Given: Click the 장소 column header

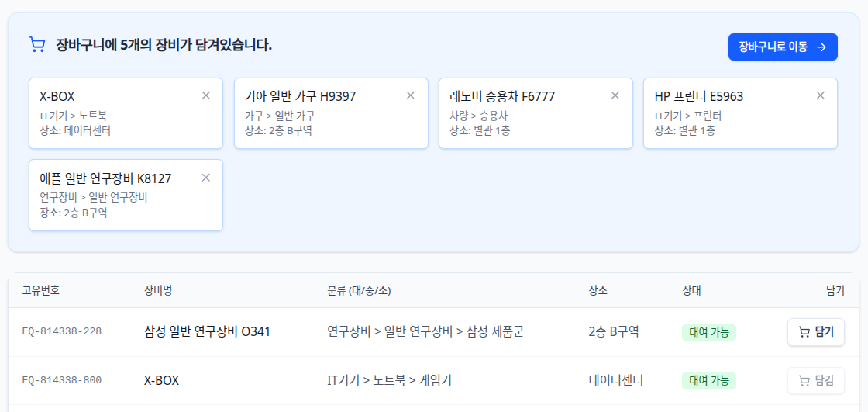Looking at the screenshot, I should [x=598, y=290].
